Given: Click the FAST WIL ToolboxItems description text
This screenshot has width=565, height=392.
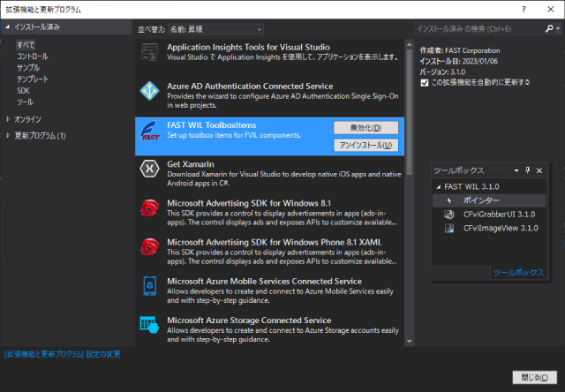Looking at the screenshot, I should pyautogui.click(x=234, y=135).
